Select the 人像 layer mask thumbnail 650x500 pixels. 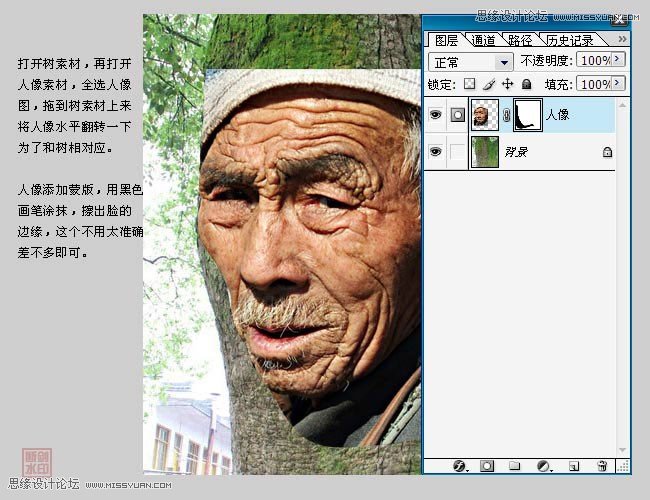tap(526, 116)
